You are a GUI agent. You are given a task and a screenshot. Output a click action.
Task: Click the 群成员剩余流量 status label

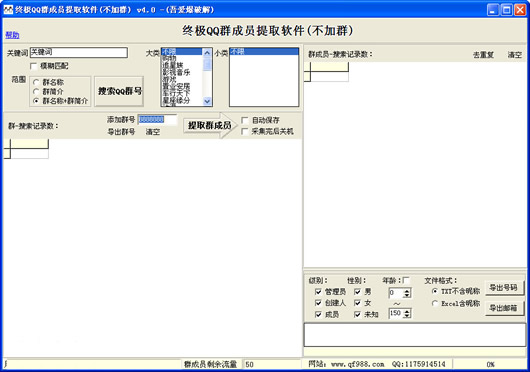point(210,364)
